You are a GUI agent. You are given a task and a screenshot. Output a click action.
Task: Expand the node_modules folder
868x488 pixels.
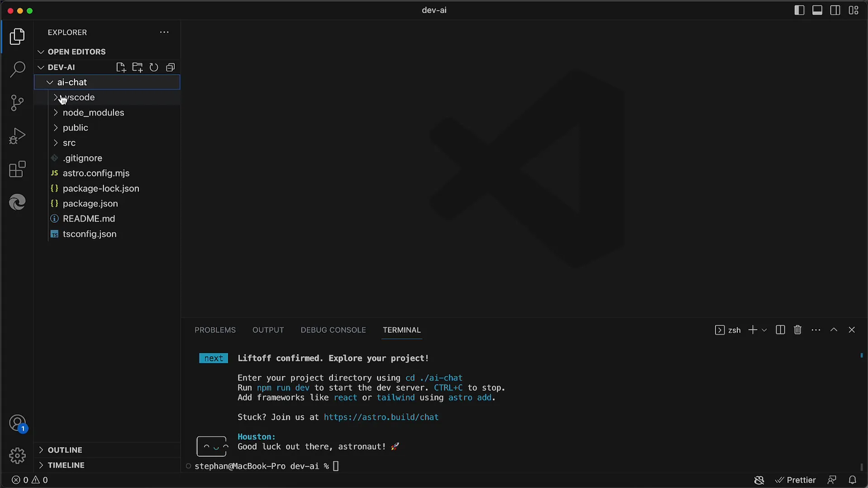pos(107,112)
